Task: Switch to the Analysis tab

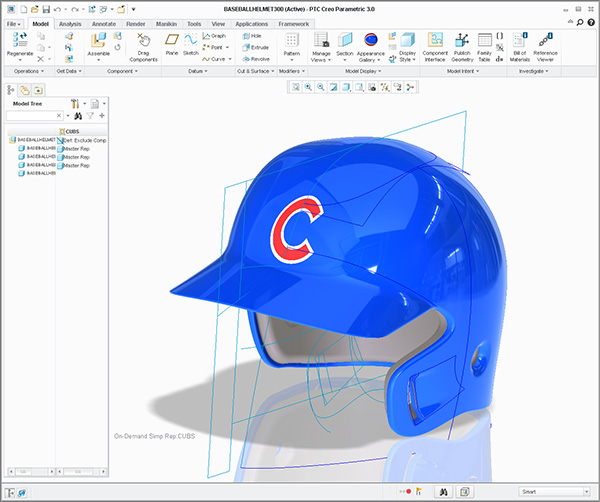Action: click(x=70, y=24)
